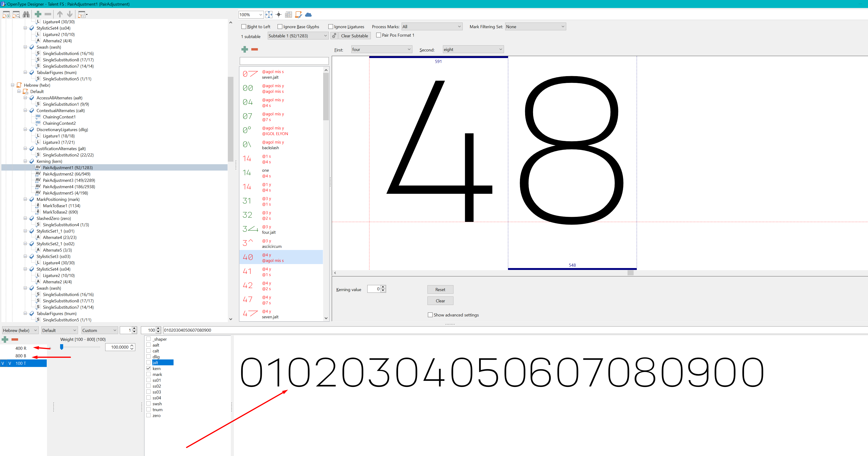Select the MarkToBase1 (1134) lookup
The height and width of the screenshot is (456, 868).
[61, 206]
